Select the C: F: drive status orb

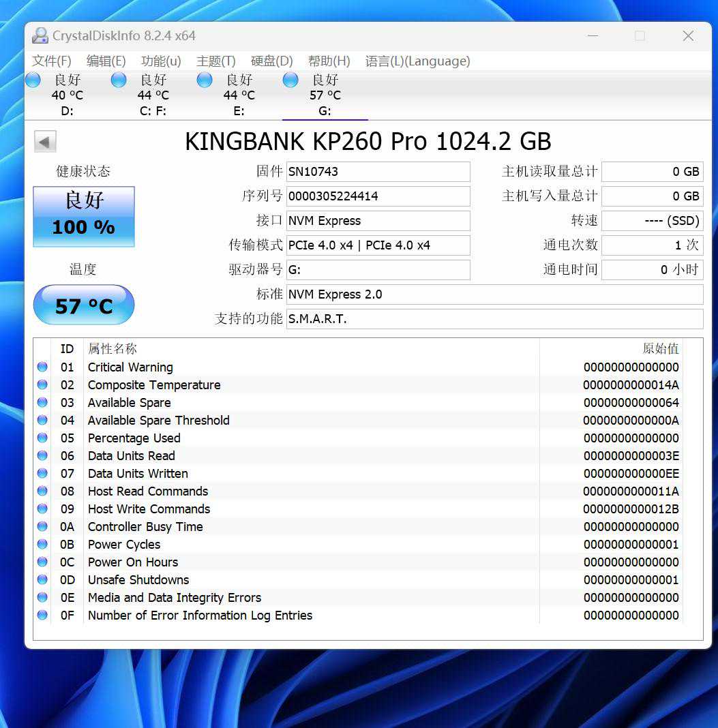119,80
